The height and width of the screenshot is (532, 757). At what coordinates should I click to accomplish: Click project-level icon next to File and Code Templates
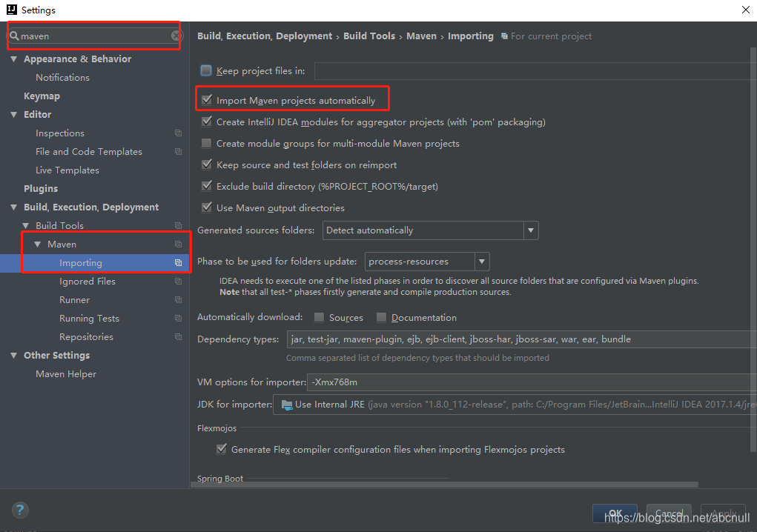[178, 151]
